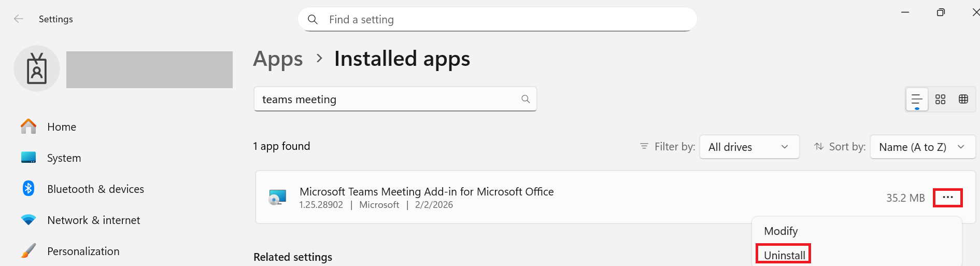Click the search icon in apps filter box
Image resolution: width=980 pixels, height=266 pixels.
coord(525,99)
